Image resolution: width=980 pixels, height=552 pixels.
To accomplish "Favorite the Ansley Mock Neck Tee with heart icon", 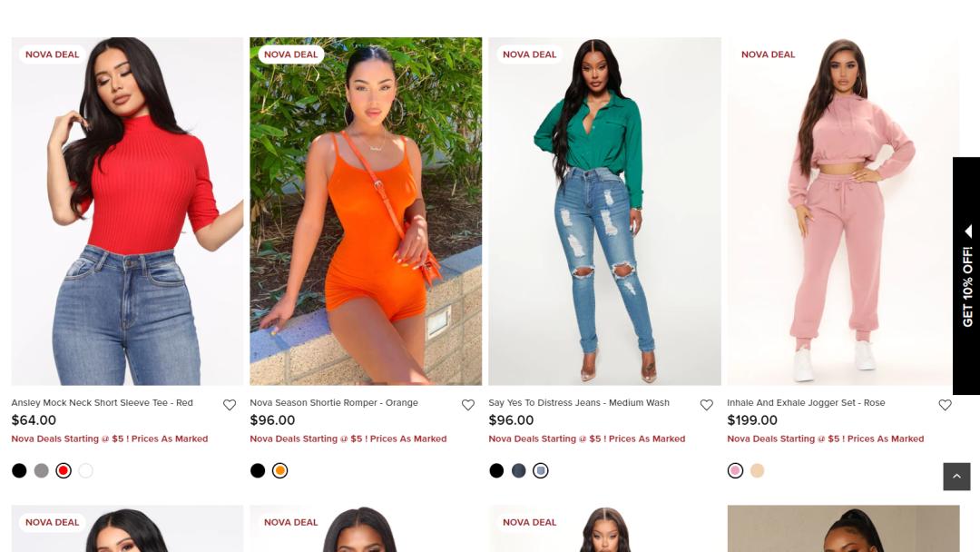I will (230, 405).
